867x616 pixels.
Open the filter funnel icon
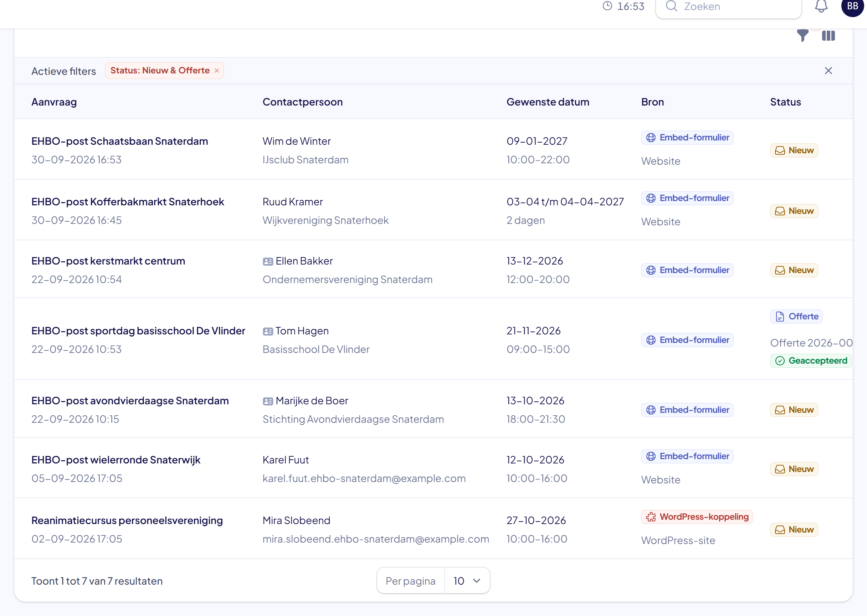click(x=802, y=36)
